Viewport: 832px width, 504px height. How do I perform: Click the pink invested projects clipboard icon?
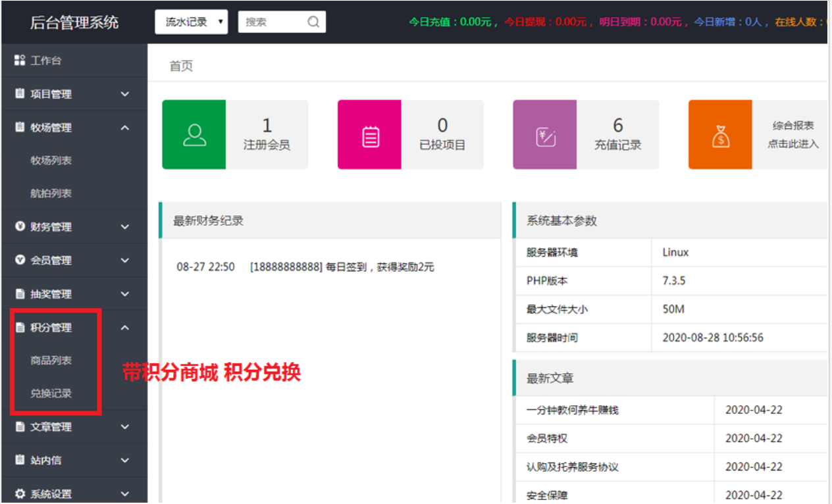[x=369, y=134]
